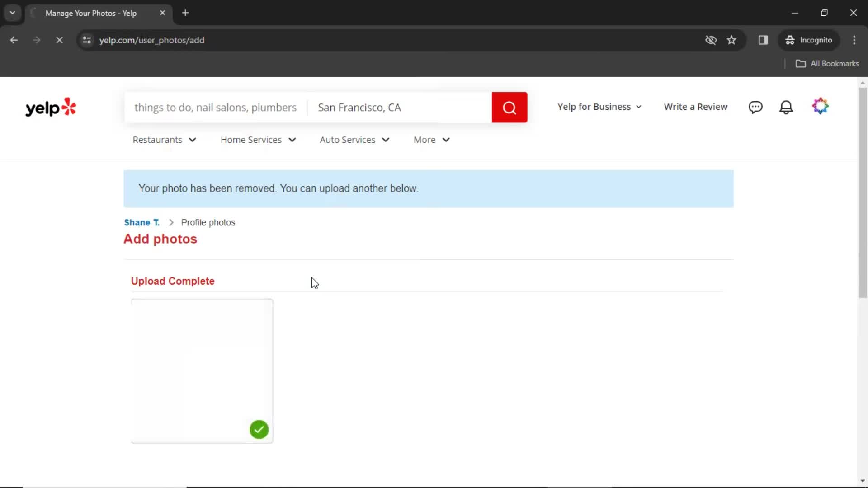Minimize the browser window
The height and width of the screenshot is (488, 868).
[795, 13]
